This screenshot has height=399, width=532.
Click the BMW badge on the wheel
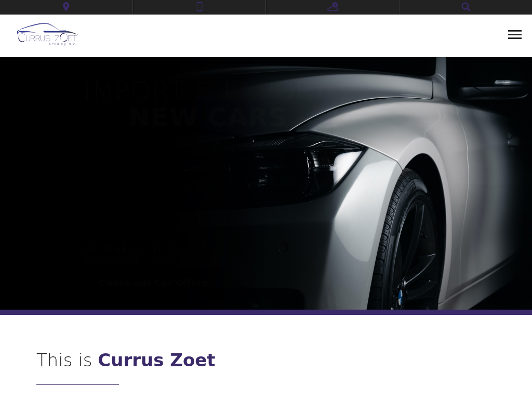(400, 298)
